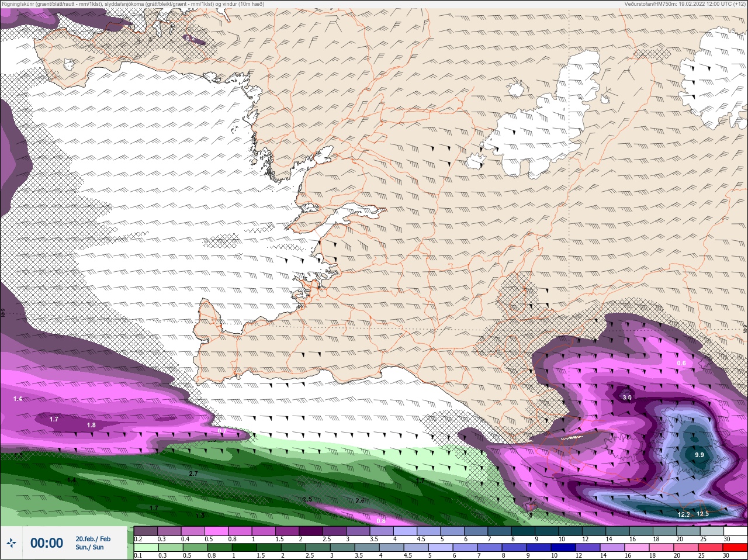The width and height of the screenshot is (748, 560).
Task: Select the bright red swatch after 30 in lower legend
Action: [735, 548]
